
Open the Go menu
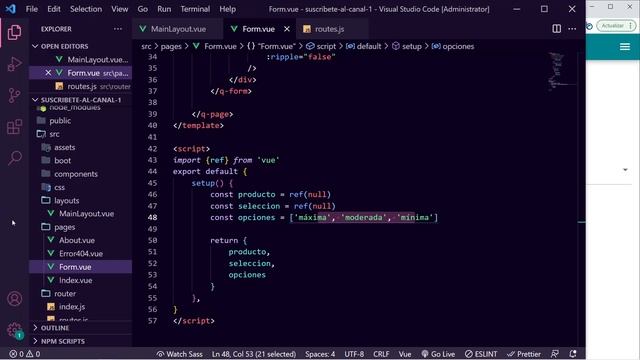[x=142, y=9]
